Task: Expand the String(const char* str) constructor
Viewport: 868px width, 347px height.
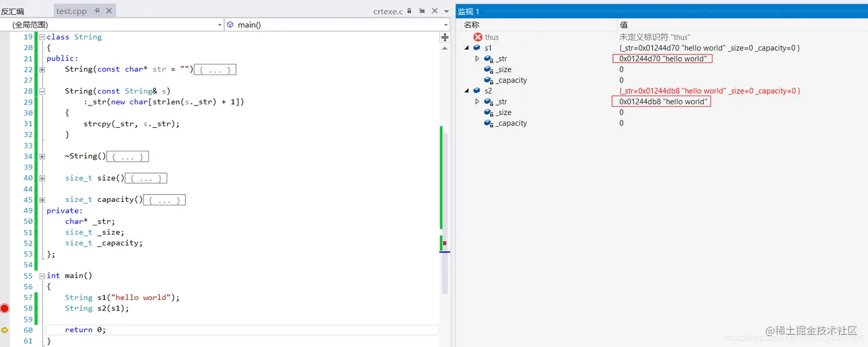Action: click(x=42, y=69)
